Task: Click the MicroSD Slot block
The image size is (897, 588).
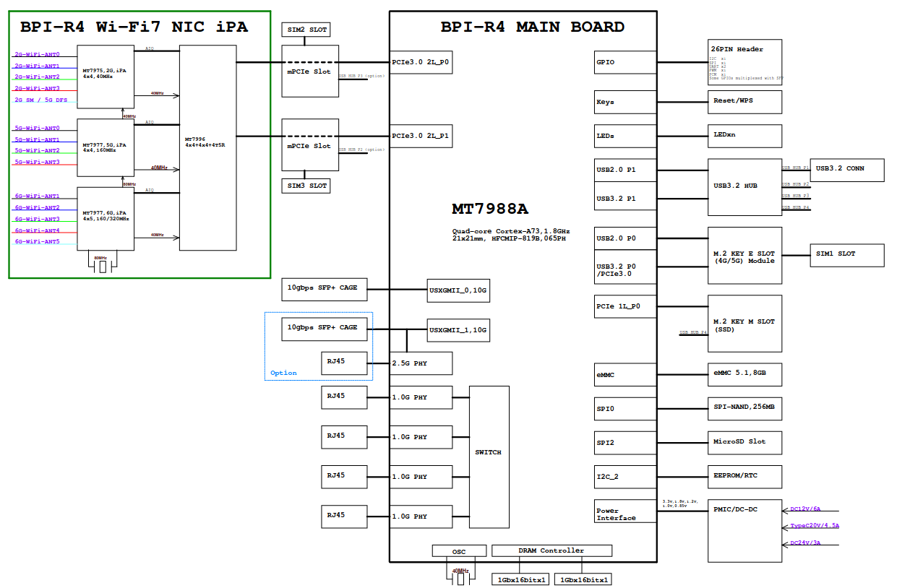Action: (744, 443)
